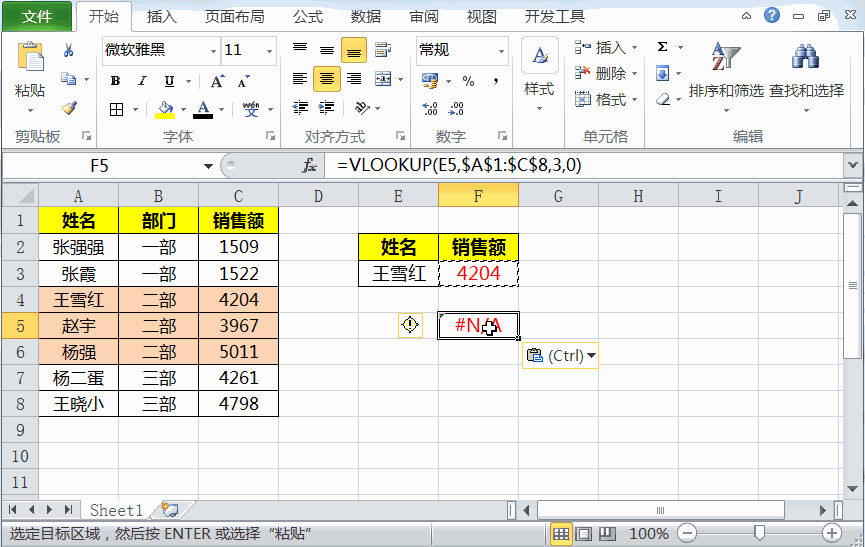Select the Sheet1 worksheet tab

click(x=116, y=510)
